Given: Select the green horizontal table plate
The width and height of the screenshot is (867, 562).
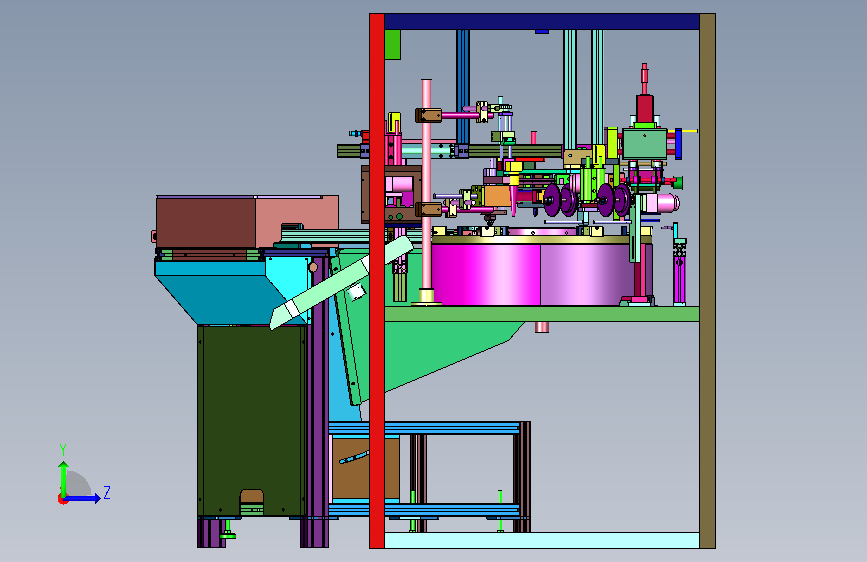Looking at the screenshot, I should coord(541,314).
